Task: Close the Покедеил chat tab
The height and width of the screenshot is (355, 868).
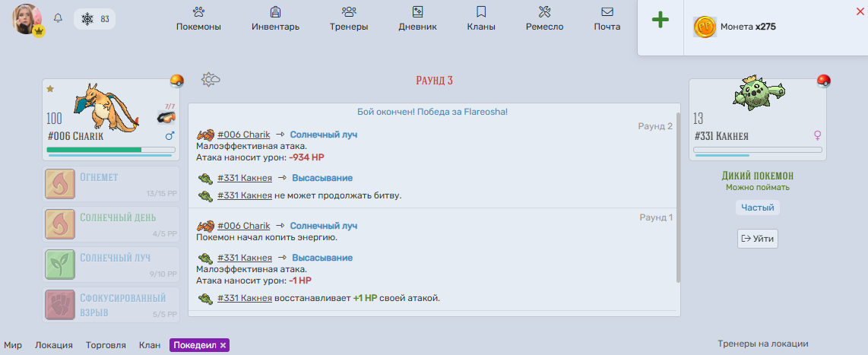Action: 223,345
